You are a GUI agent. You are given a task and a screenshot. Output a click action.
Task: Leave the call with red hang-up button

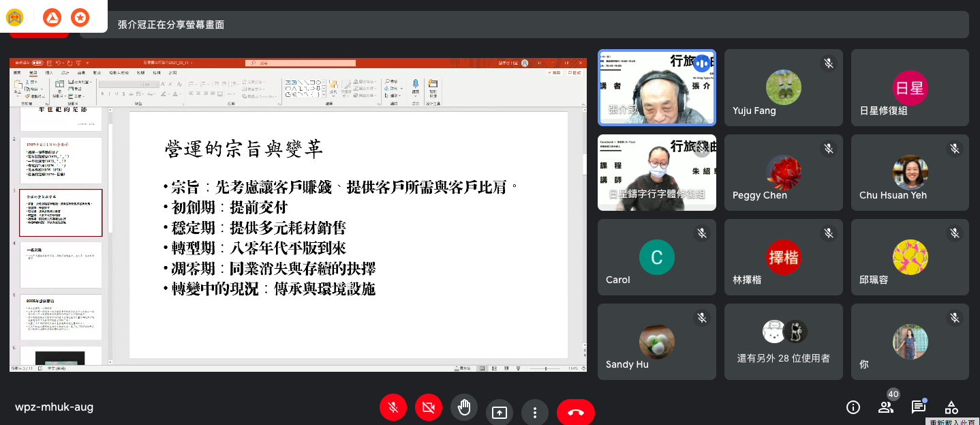pyautogui.click(x=575, y=412)
